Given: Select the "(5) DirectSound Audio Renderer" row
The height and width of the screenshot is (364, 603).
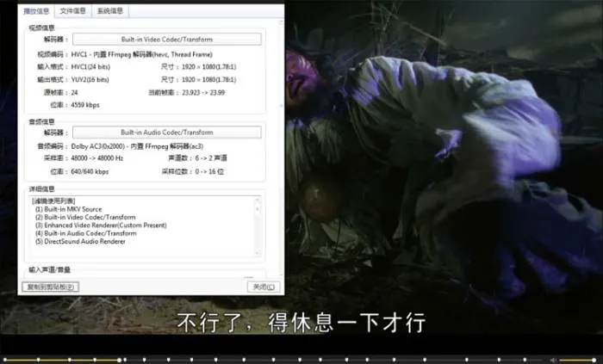Looking at the screenshot, I should coord(80,242).
